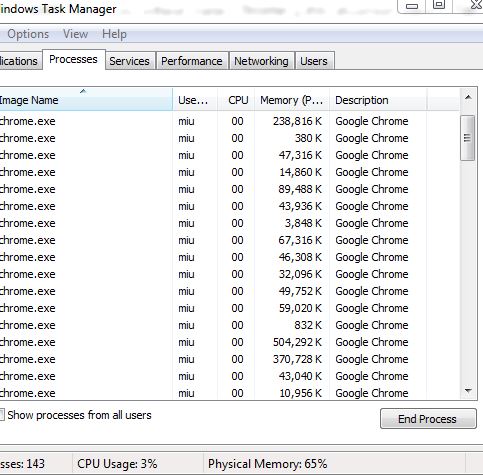Select chrome.exe row using 47,316 K
The image size is (483, 475).
[230, 155]
